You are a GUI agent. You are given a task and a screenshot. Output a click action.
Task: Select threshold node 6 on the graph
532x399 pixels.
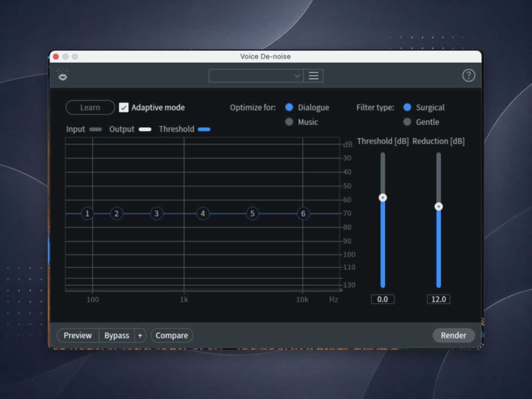pos(303,213)
